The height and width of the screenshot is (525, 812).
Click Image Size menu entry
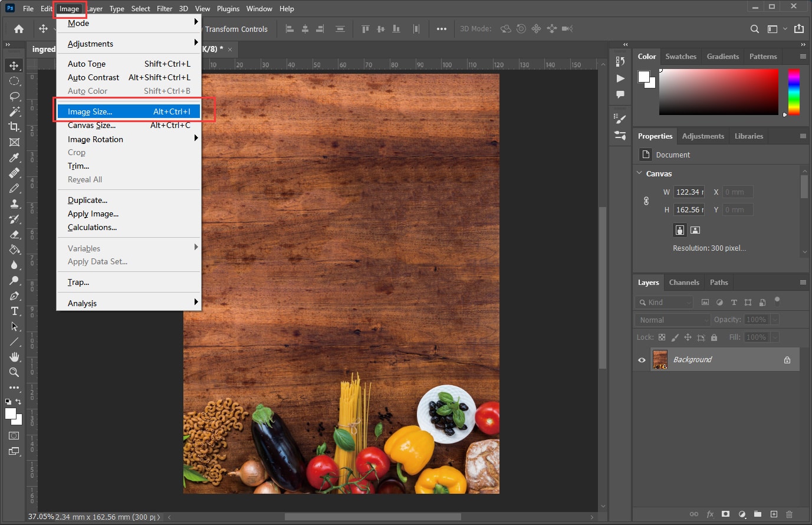click(90, 111)
